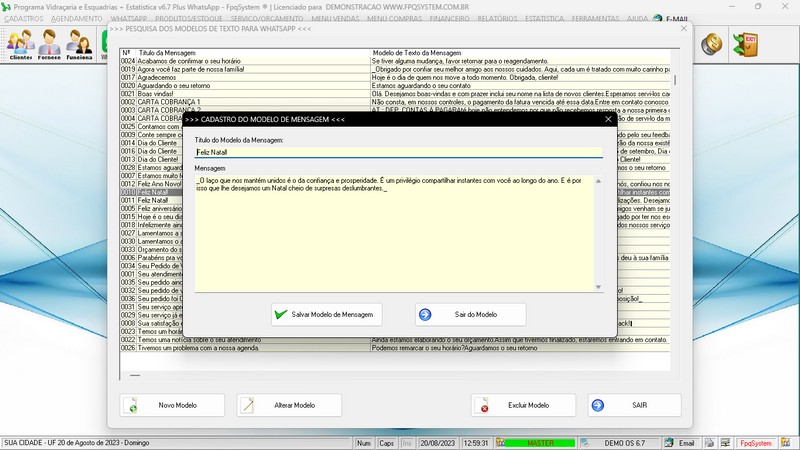Select row 0022 Temos uma notícia sobre atendimento
This screenshot has height=450, width=800.
[395, 339]
